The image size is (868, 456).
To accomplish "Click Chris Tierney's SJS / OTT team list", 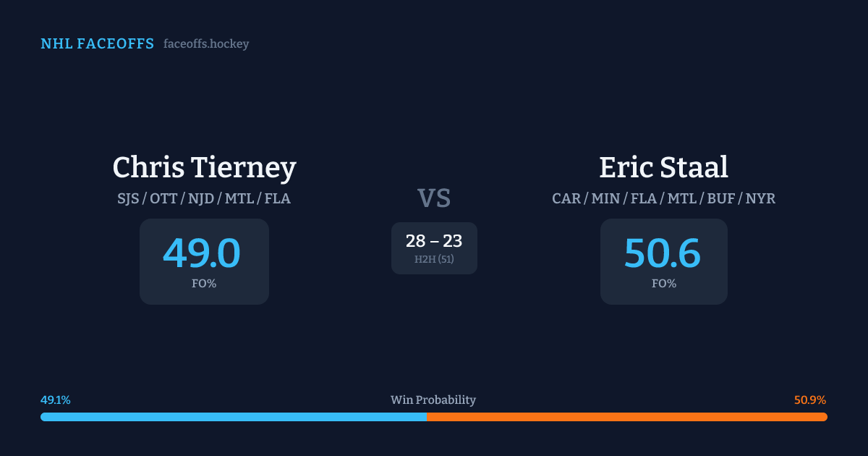I will pyautogui.click(x=204, y=198).
